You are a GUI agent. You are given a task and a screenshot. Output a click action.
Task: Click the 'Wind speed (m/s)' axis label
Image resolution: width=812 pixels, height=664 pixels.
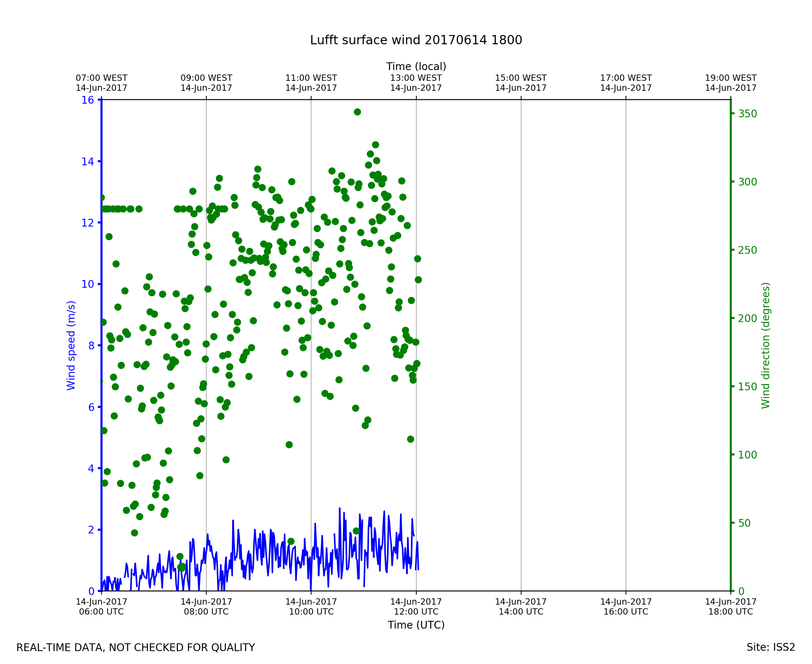click(x=71, y=345)
